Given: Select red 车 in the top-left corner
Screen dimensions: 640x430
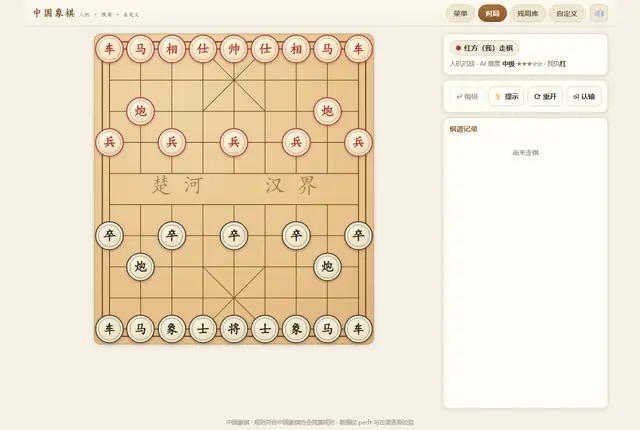Looking at the screenshot, I should (109, 49).
